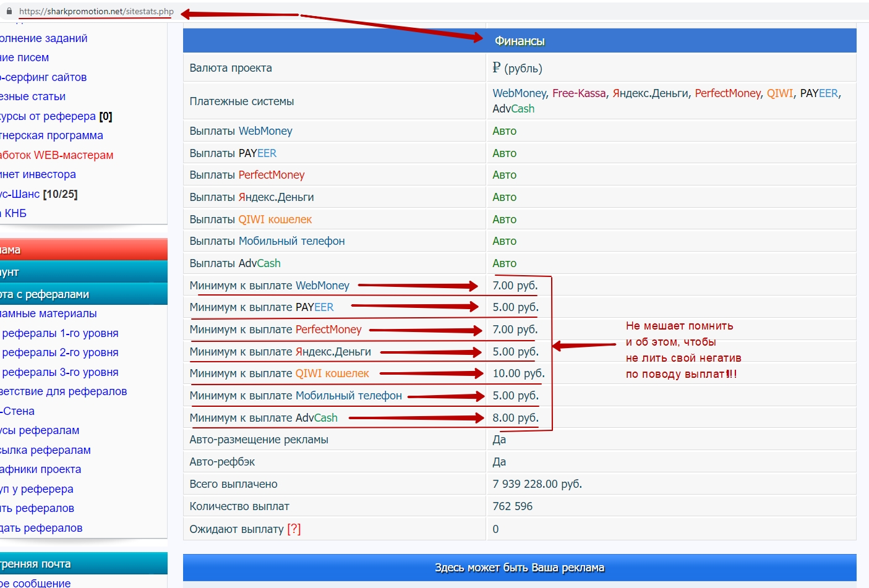Click the lock icon in the address bar
The image size is (869, 588).
(x=9, y=11)
